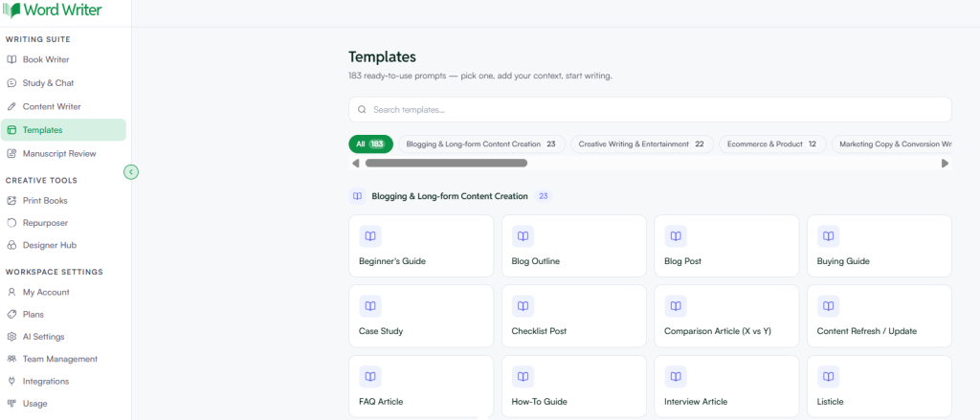Filter by Ecommerce & Product category
The image size is (980, 420).
[772, 144]
